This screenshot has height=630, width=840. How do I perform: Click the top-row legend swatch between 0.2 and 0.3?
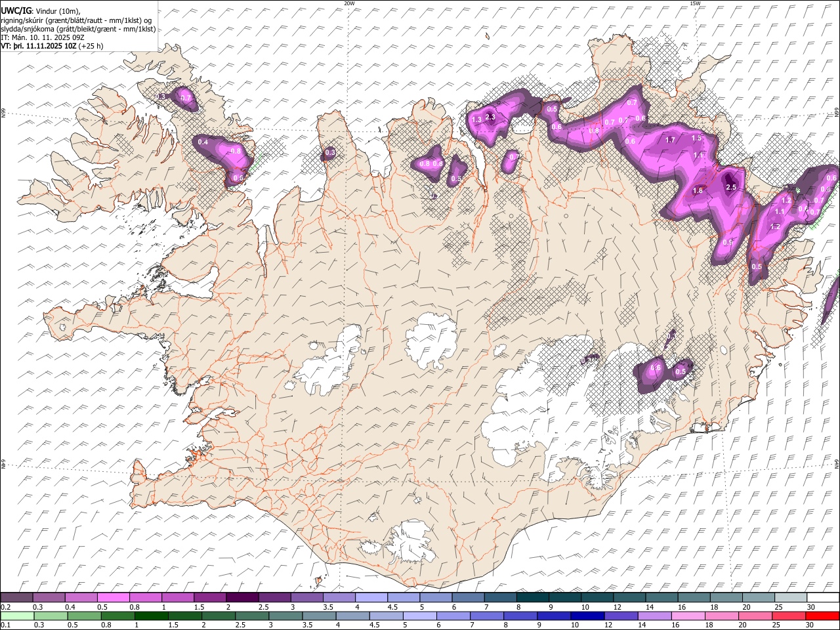coord(16,597)
